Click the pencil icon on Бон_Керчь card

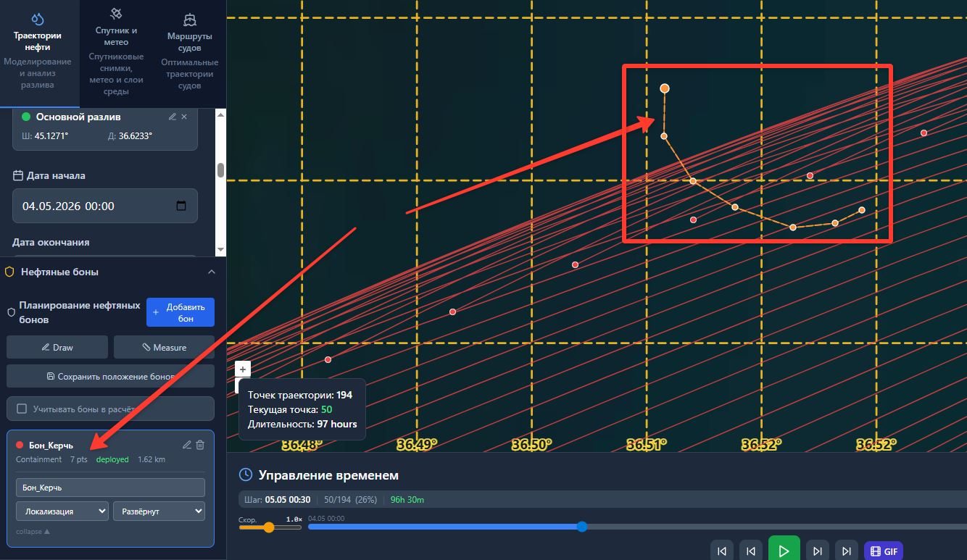coord(187,445)
